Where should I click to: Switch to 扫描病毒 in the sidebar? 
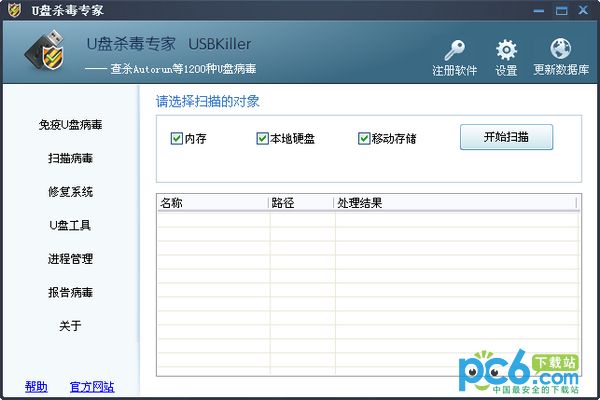[x=70, y=158]
